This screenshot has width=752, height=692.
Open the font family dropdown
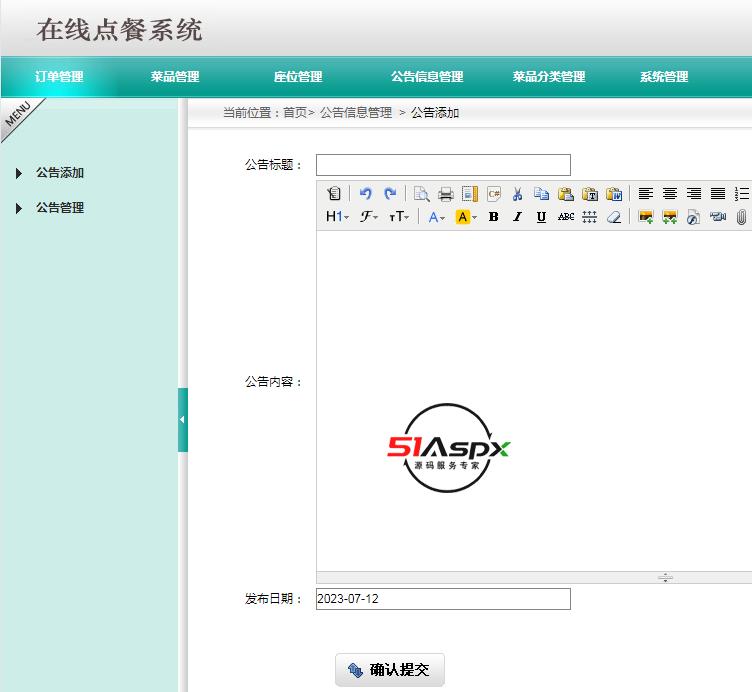(x=369, y=217)
